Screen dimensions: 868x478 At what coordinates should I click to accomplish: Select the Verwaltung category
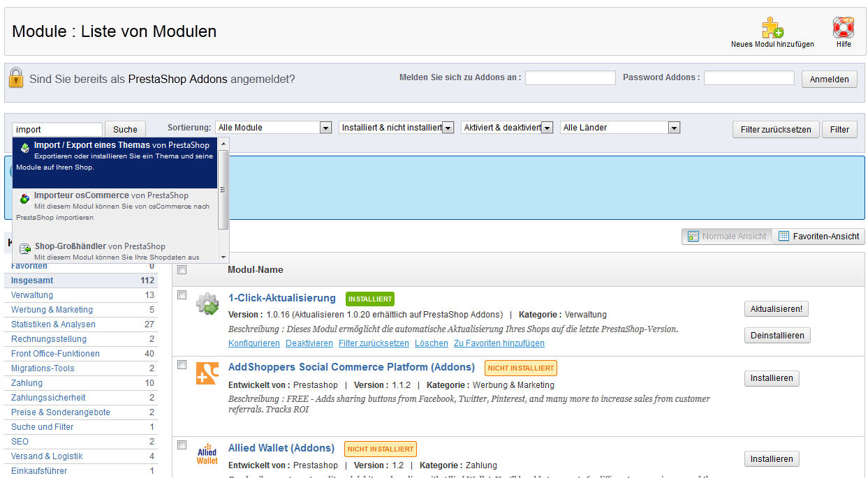coord(81,295)
